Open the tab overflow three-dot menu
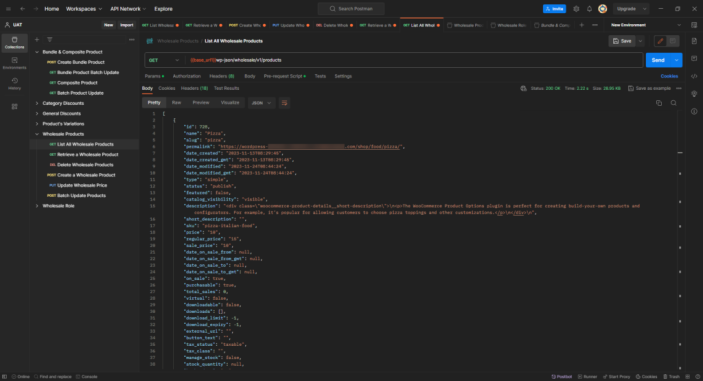The height and width of the screenshot is (381, 703). click(x=595, y=25)
